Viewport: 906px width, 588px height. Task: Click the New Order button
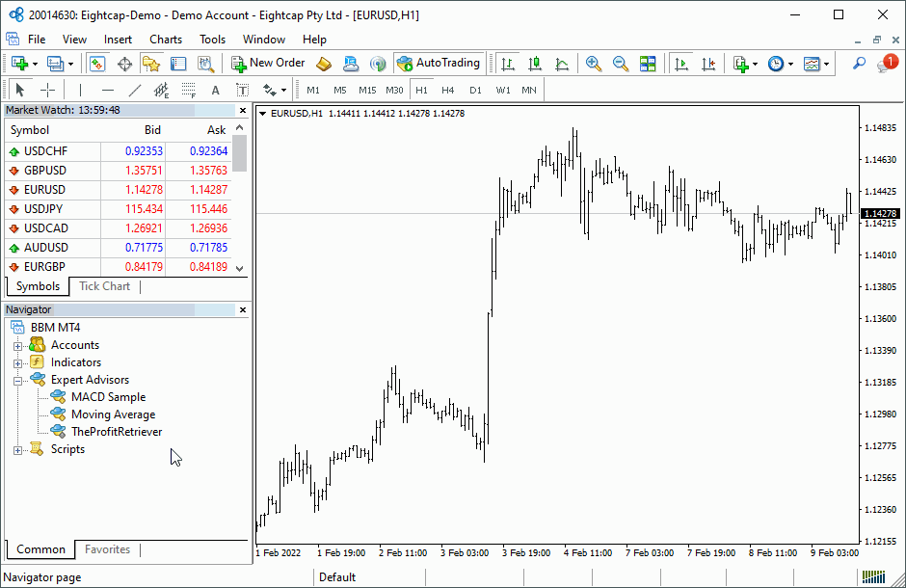(x=268, y=64)
